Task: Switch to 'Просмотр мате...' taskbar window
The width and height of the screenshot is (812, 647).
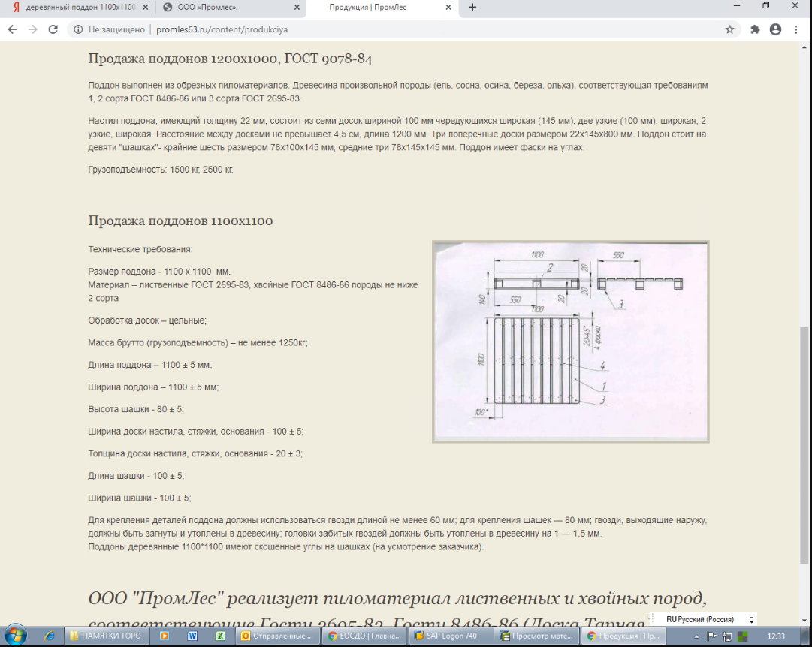Action: (x=537, y=636)
